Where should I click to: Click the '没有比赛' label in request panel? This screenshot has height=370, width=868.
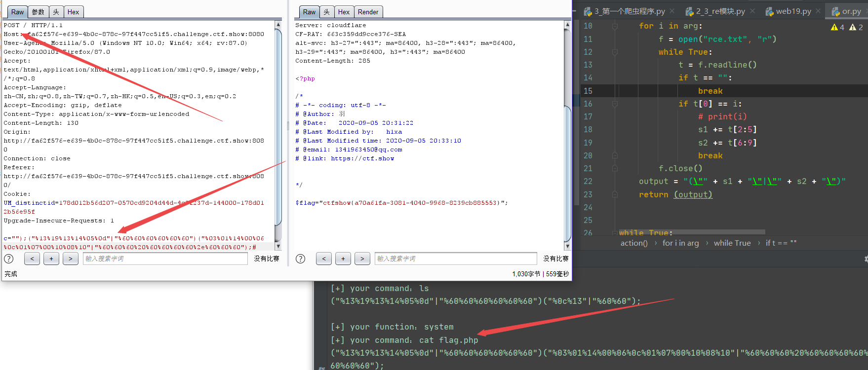click(267, 259)
